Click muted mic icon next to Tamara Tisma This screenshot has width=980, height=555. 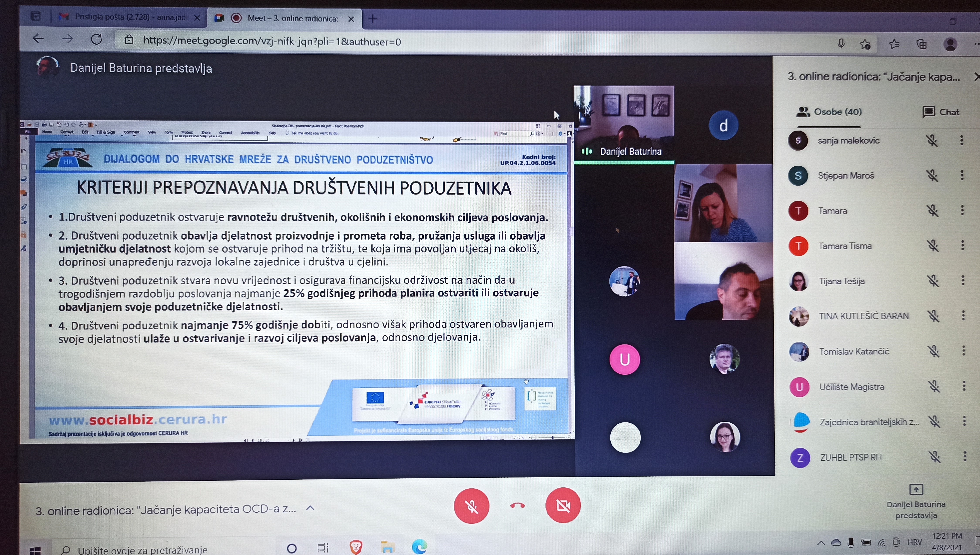pyautogui.click(x=933, y=246)
